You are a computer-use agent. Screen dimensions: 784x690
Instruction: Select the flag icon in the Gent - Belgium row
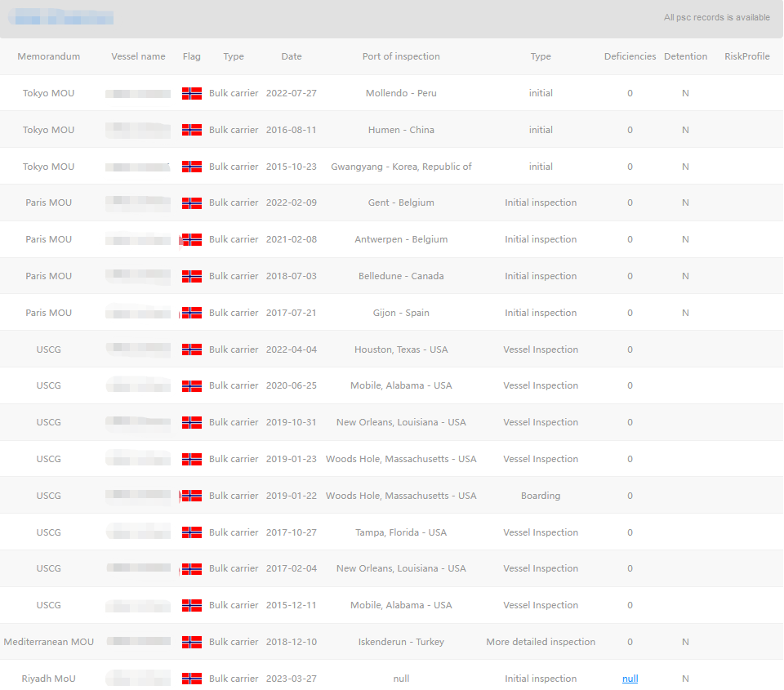[x=192, y=203]
